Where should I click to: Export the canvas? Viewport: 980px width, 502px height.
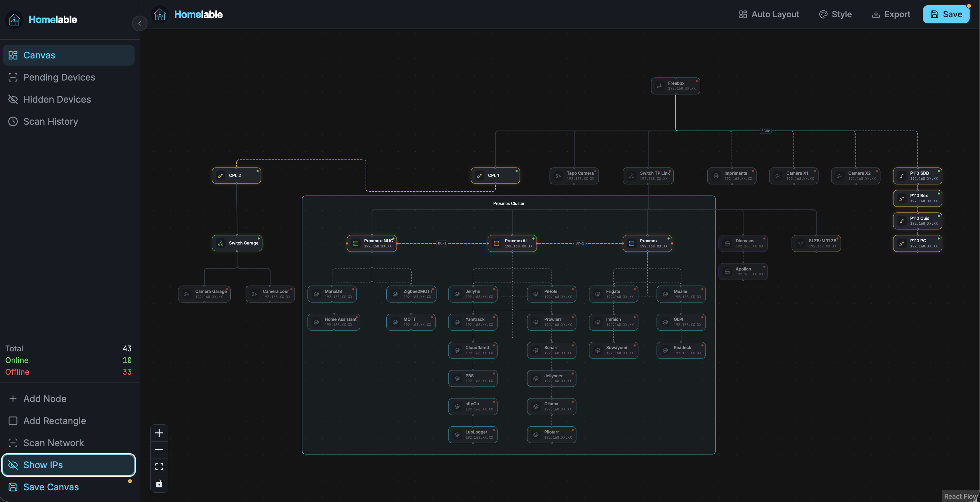(x=891, y=15)
